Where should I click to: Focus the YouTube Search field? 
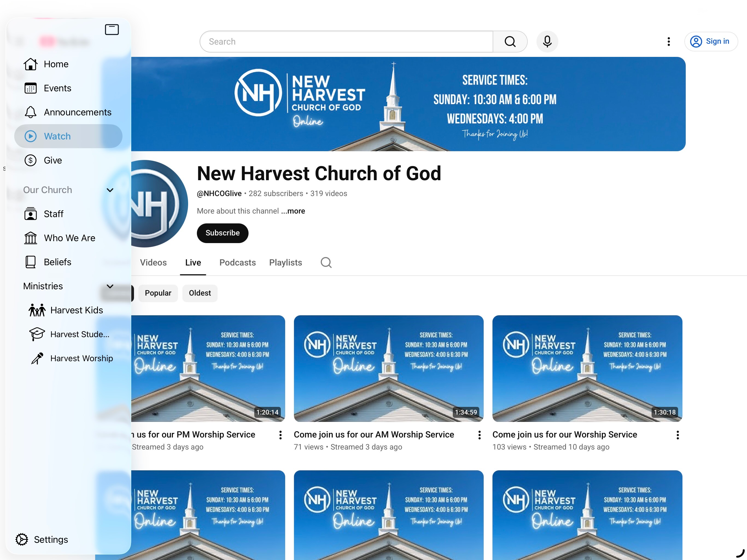346,42
